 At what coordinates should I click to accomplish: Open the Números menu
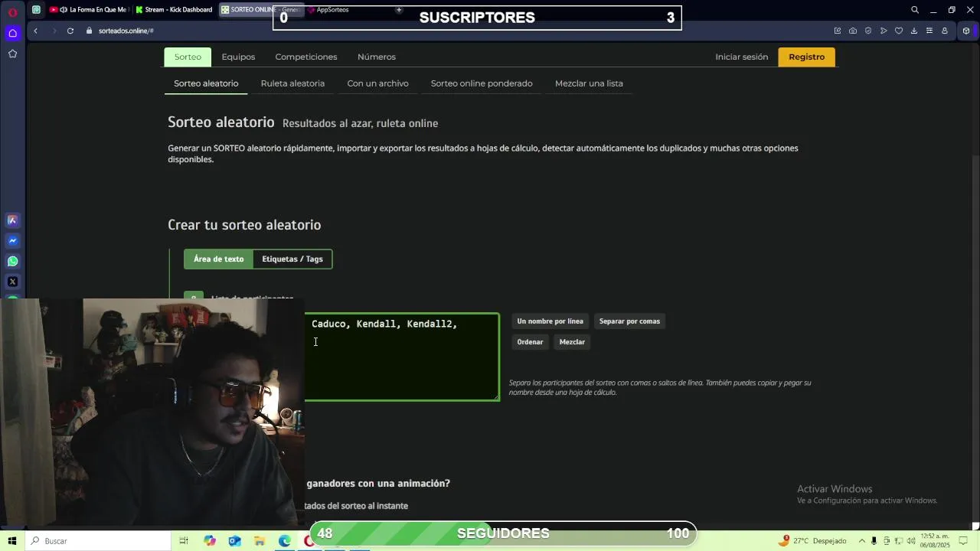[x=377, y=57]
